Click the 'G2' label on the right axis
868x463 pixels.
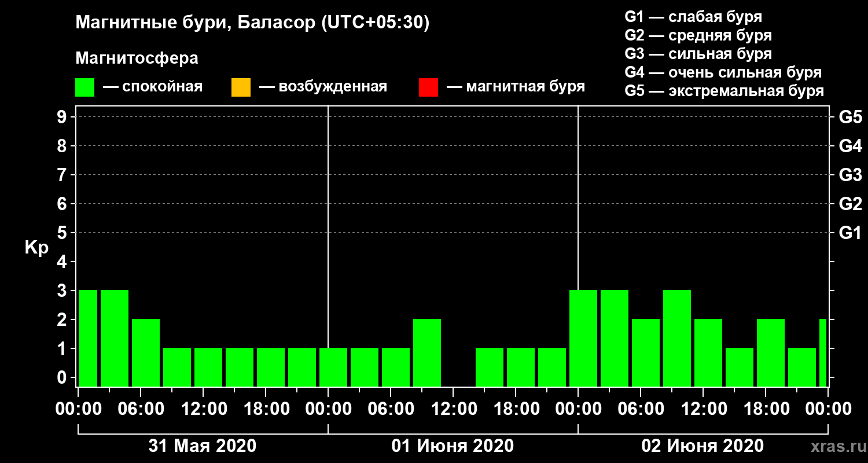pos(850,204)
